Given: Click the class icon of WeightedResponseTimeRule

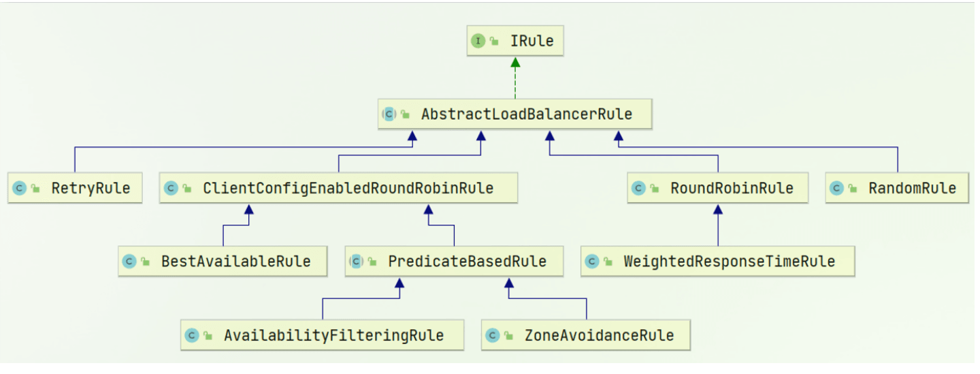Looking at the screenshot, I should pyautogui.click(x=592, y=262).
